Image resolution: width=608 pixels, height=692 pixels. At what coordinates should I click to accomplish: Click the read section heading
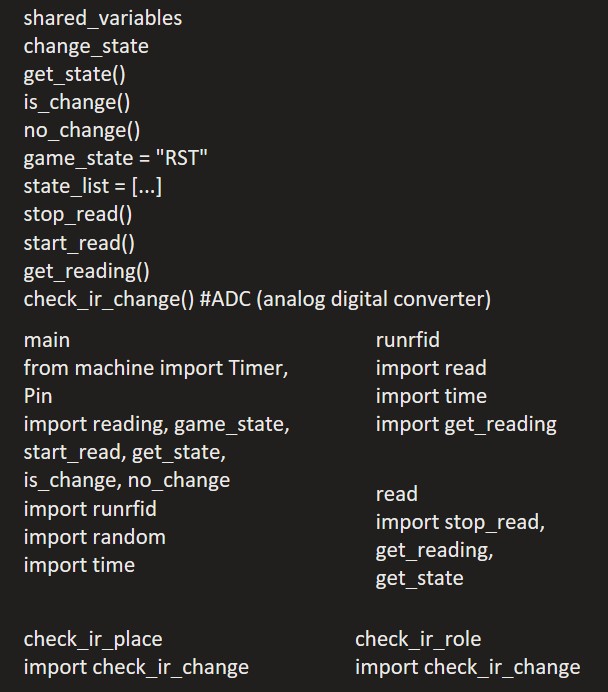396,494
